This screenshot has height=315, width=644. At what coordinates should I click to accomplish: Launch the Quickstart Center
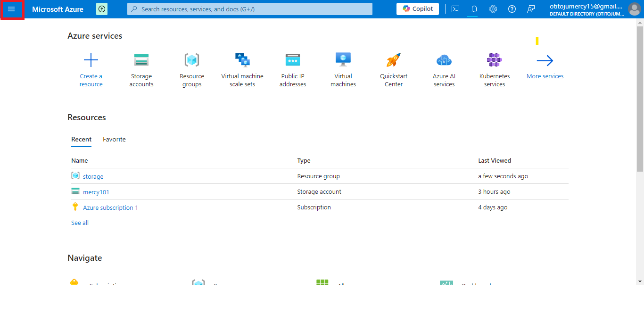(393, 60)
